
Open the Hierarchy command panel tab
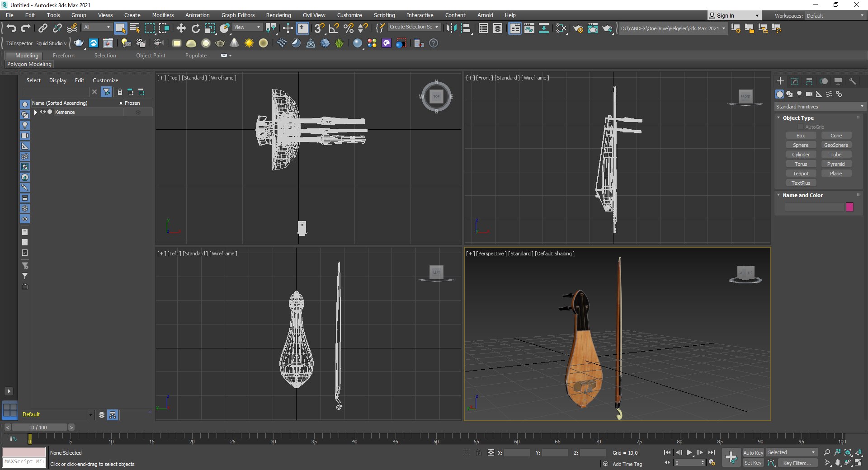(x=809, y=81)
